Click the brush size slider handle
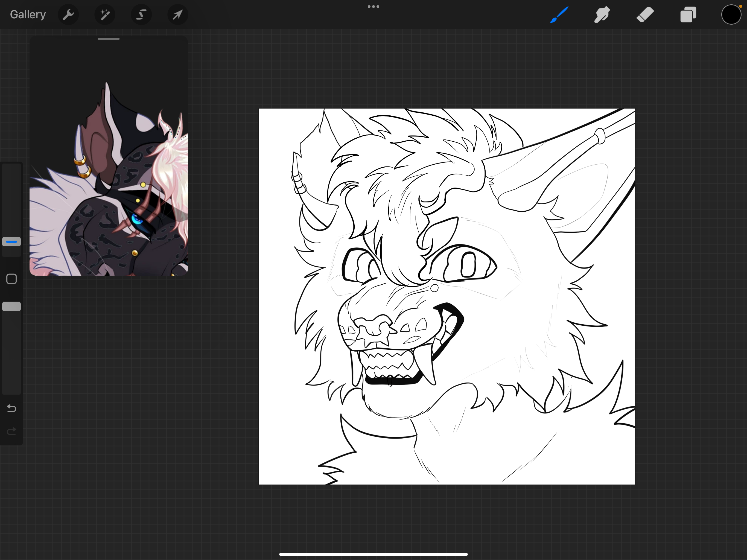This screenshot has width=747, height=560. pos(11,242)
